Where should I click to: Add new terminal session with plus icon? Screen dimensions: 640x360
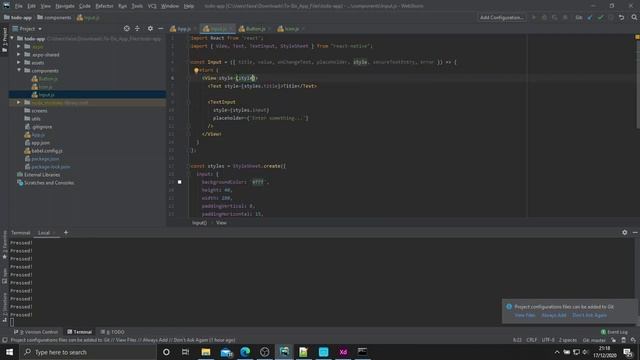(66, 233)
